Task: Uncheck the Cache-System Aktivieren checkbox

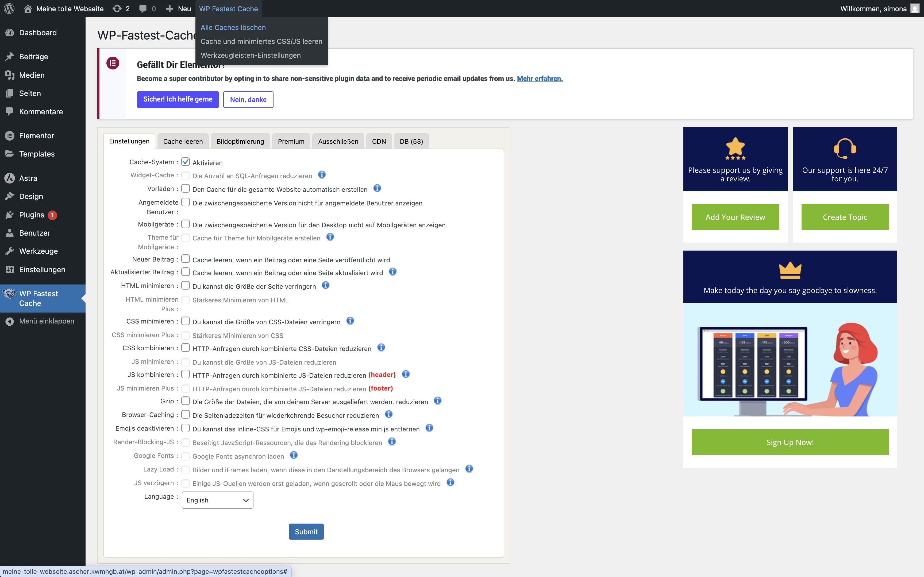Action: coord(186,162)
